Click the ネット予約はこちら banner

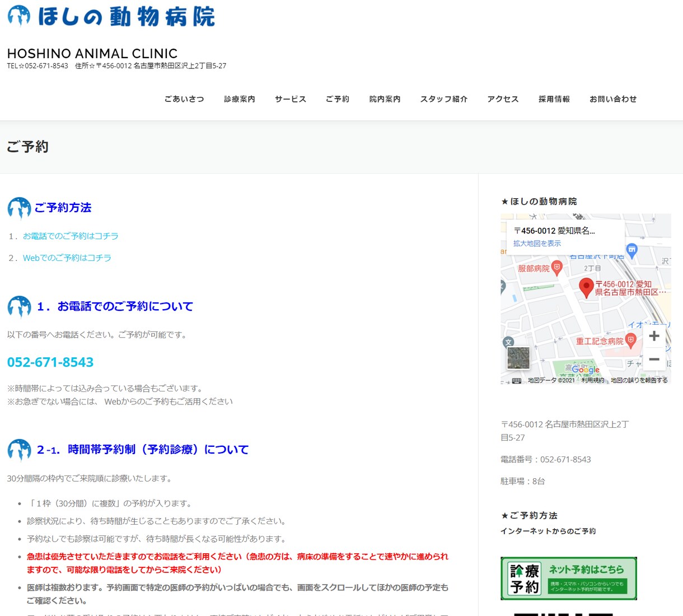tap(569, 578)
